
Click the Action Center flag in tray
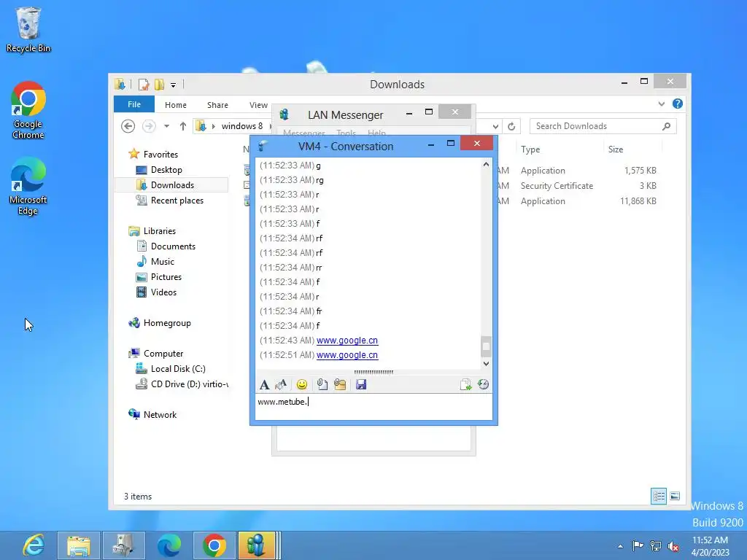tap(638, 545)
